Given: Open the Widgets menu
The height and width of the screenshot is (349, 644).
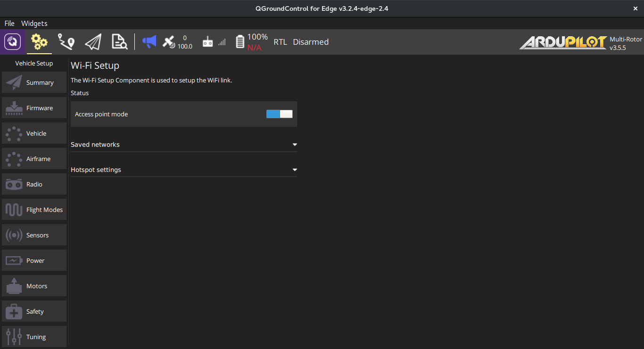Looking at the screenshot, I should pos(34,23).
